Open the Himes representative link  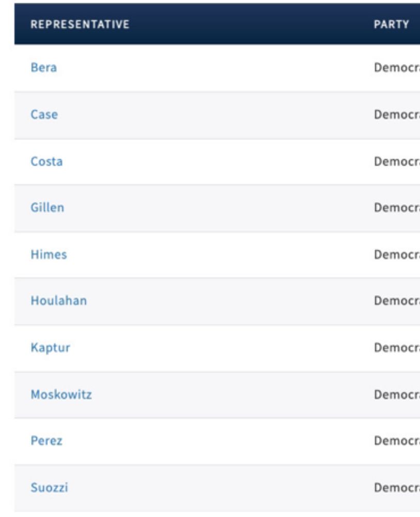(49, 254)
